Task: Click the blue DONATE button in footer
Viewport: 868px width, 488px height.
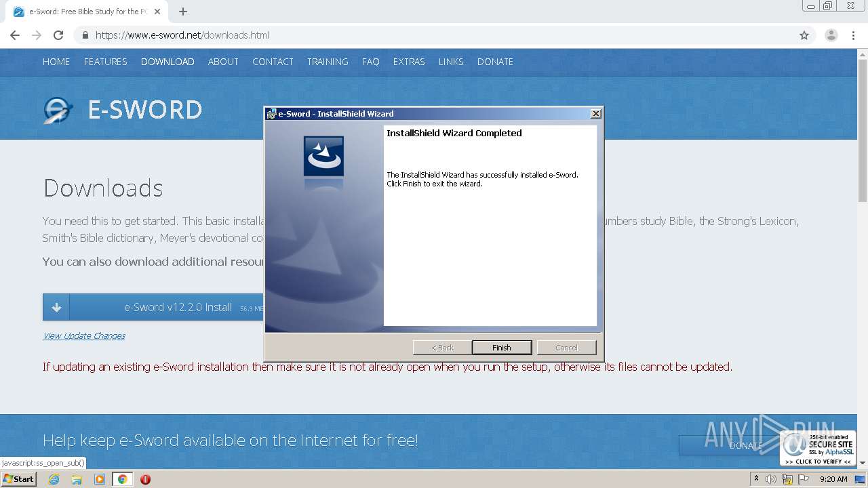Action: click(729, 445)
